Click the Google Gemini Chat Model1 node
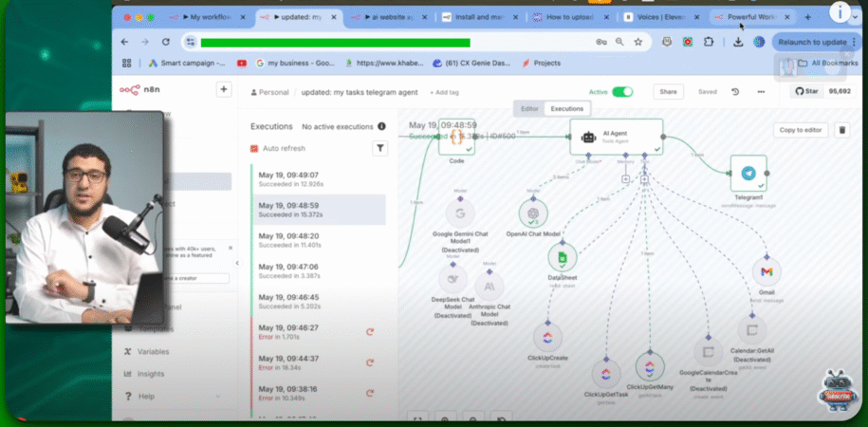868x427 pixels. pos(460,213)
